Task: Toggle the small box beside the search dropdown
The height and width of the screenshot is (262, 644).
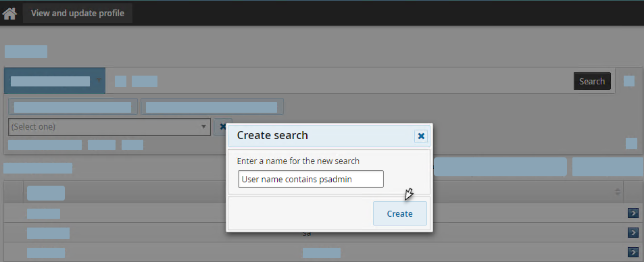Action: pyautogui.click(x=120, y=81)
